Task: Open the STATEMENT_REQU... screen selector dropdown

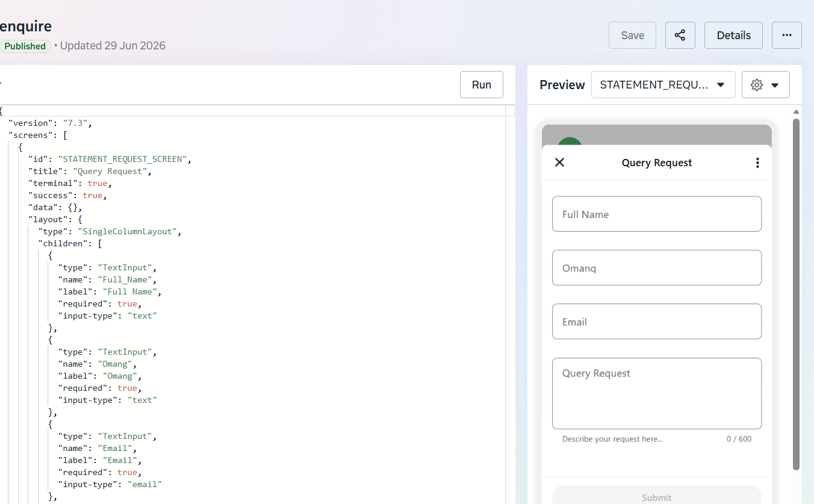Action: pos(663,85)
